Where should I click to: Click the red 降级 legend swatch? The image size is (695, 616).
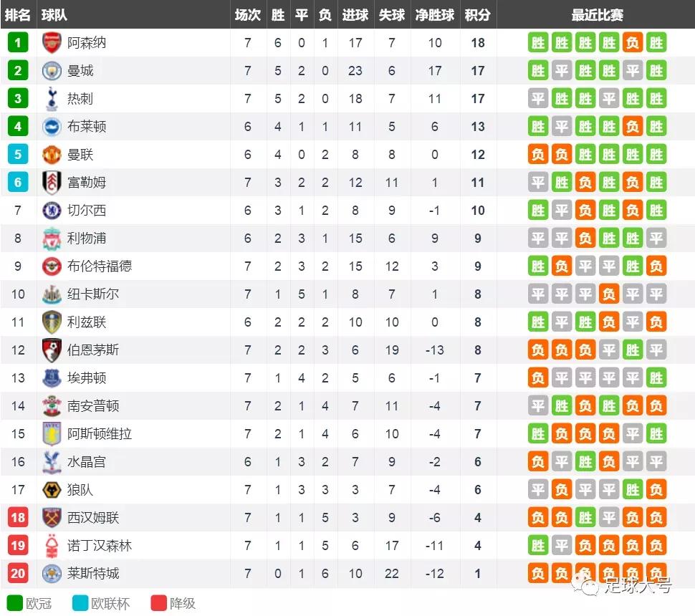[x=158, y=603]
